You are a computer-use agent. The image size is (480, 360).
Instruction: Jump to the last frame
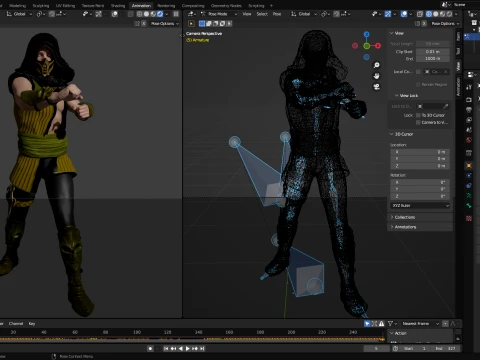coord(202,348)
